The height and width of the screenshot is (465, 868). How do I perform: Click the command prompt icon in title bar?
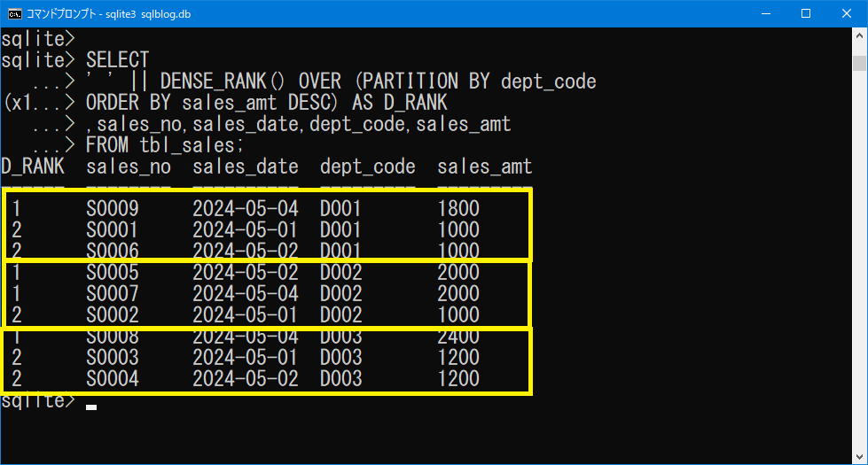[x=14, y=14]
